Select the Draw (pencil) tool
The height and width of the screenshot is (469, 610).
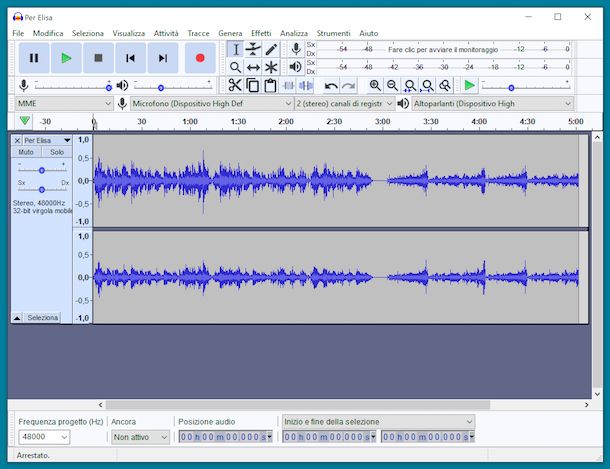click(271, 49)
